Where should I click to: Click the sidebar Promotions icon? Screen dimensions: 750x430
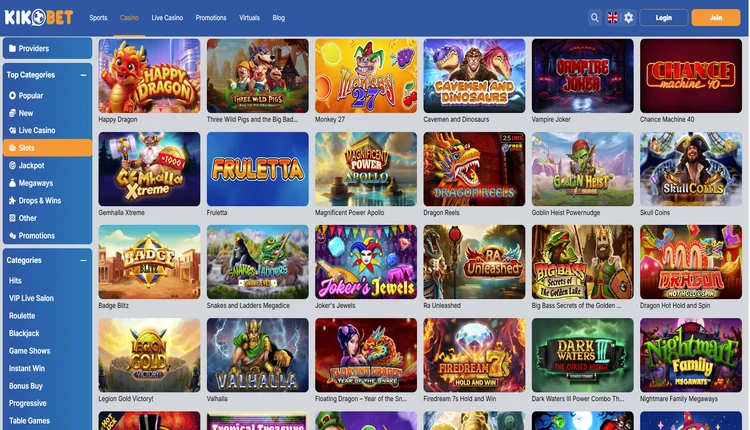[x=12, y=236]
